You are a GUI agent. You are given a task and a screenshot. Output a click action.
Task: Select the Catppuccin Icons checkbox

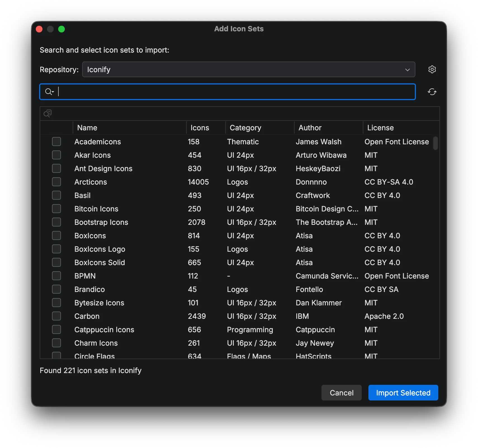click(x=56, y=329)
